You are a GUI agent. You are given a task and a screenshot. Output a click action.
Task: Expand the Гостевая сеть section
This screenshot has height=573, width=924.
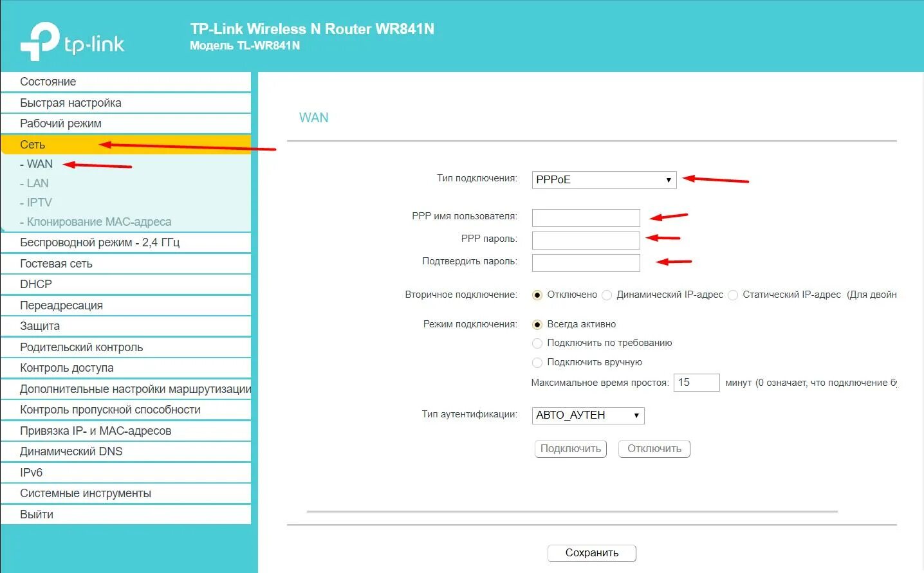(x=125, y=264)
